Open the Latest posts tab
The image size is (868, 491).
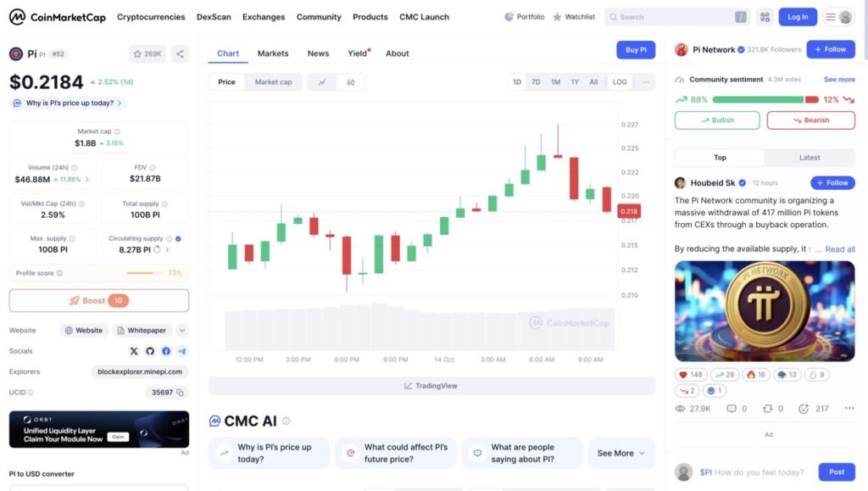tap(810, 158)
